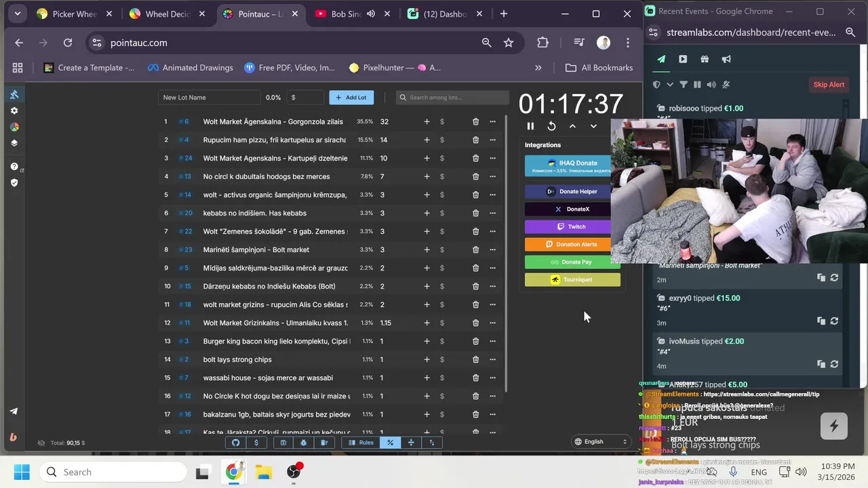Image resolution: width=868 pixels, height=488 pixels.
Task: Click the shield check icon in sidebar
Action: point(14,182)
